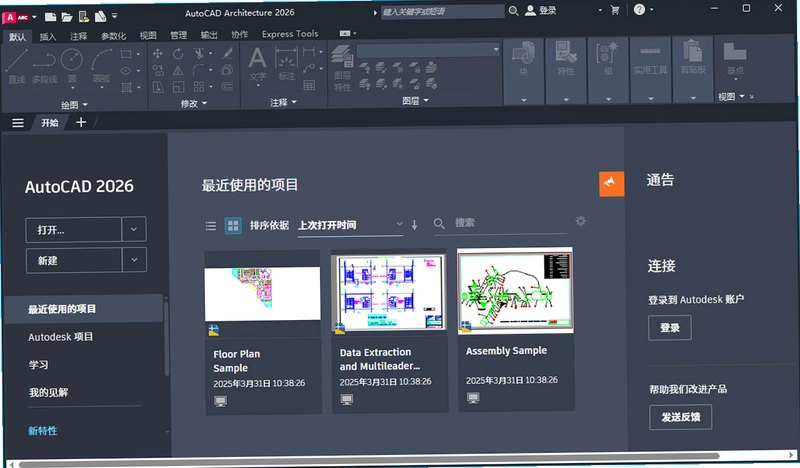800x468 pixels.
Task: Click the Send feedback button
Action: pyautogui.click(x=681, y=417)
